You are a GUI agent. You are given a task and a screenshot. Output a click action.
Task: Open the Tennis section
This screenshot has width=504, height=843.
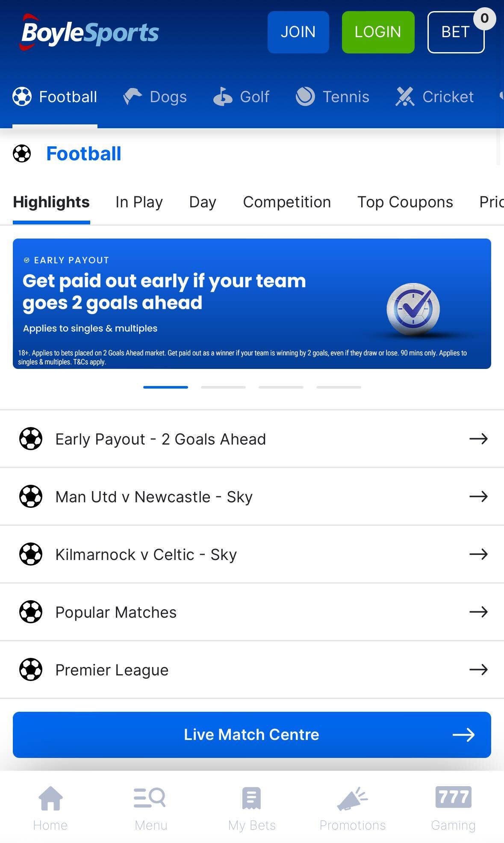tap(305, 97)
